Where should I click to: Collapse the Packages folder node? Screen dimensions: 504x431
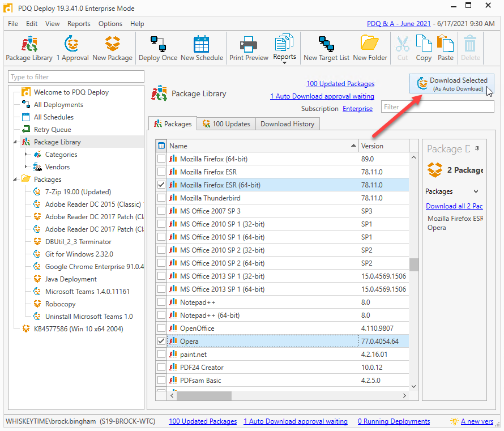(x=15, y=180)
